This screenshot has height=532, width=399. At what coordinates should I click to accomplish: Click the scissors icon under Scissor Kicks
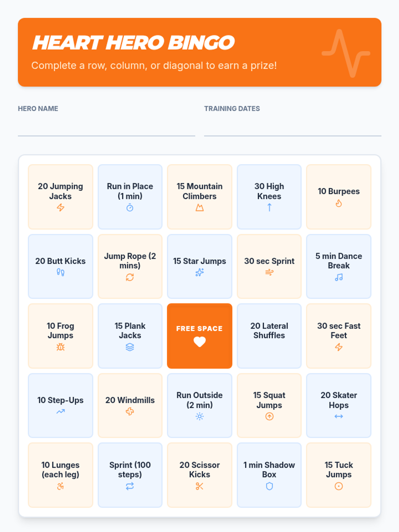199,486
